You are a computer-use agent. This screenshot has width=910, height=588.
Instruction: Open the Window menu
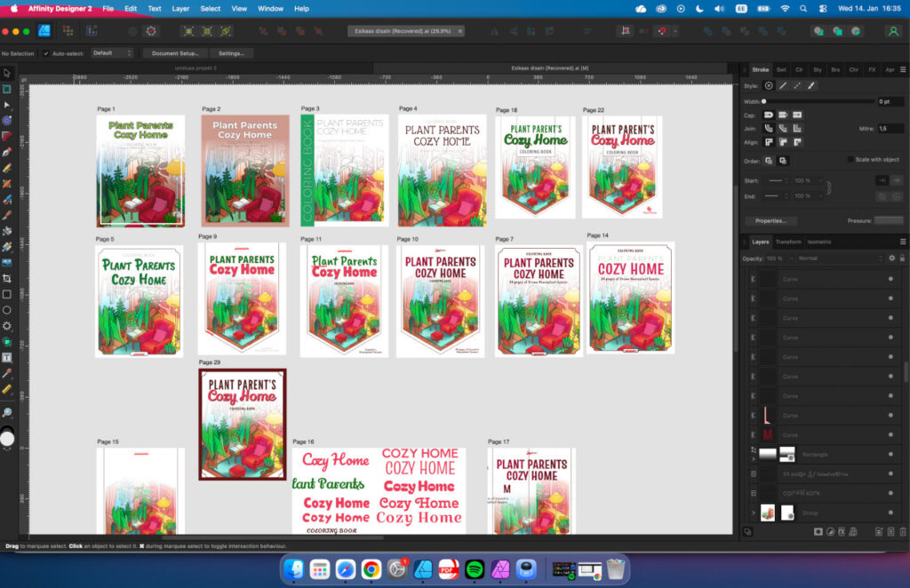[270, 8]
